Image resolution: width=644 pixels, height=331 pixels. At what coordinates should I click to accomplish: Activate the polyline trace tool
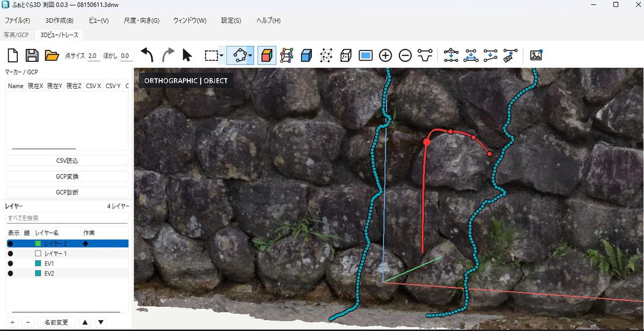point(237,55)
